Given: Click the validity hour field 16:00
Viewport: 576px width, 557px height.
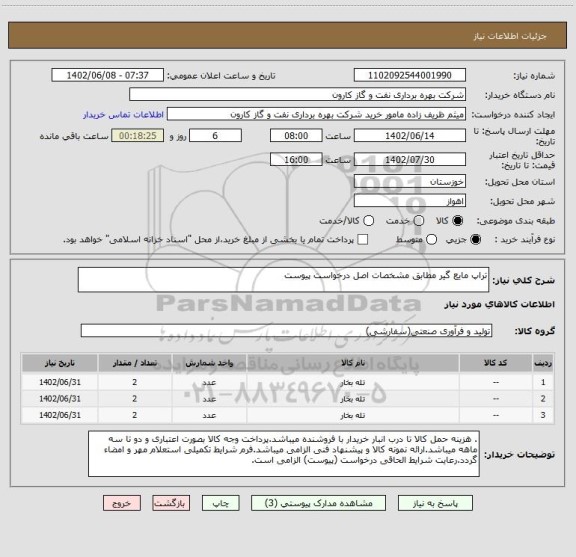Looking at the screenshot, I should click(x=296, y=159).
